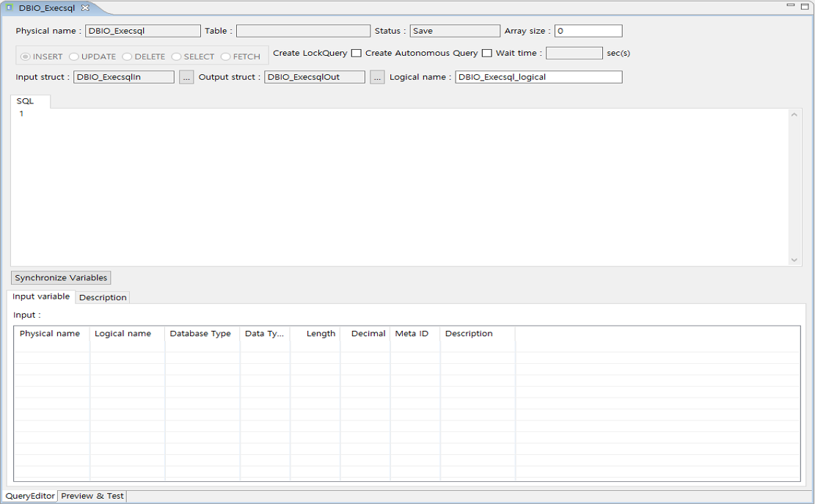Viewport: 815px width, 504px height.
Task: Open the Preview & Test tab
Action: pos(92,496)
